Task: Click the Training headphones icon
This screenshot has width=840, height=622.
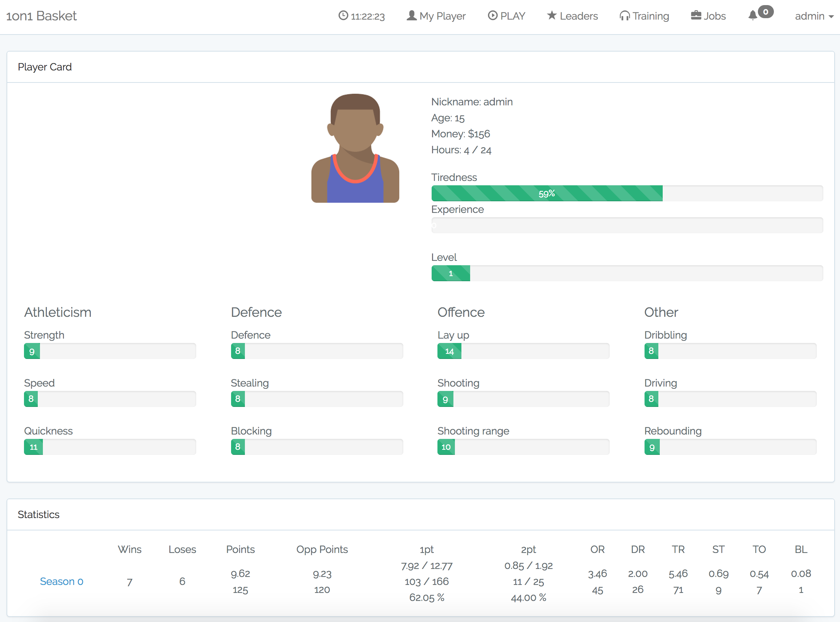Action: 625,16
